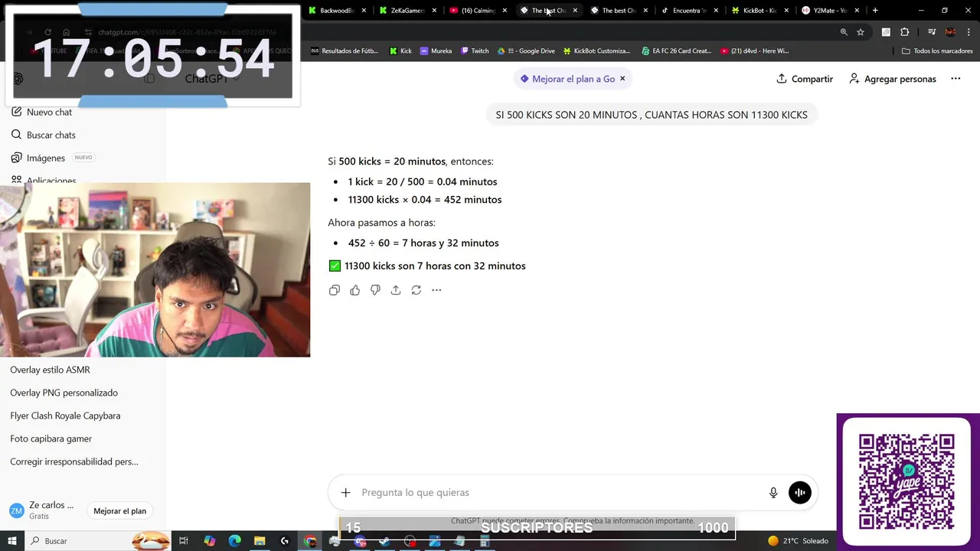Launch Microsoft Edge from taskbar

coord(235,541)
